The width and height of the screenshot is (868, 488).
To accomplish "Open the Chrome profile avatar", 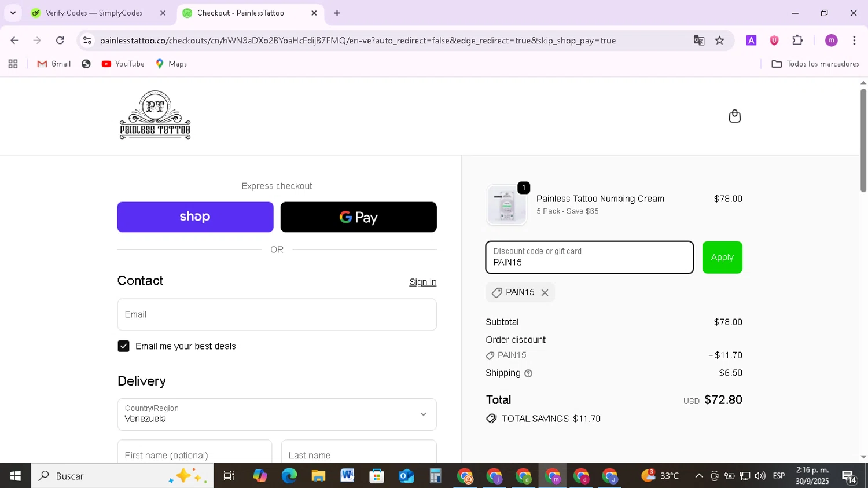I will coord(832,41).
